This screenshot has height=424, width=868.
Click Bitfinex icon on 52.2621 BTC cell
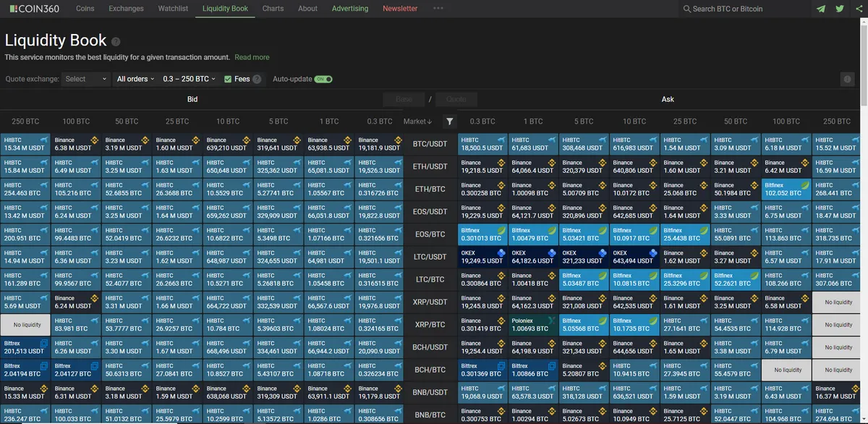click(x=754, y=275)
